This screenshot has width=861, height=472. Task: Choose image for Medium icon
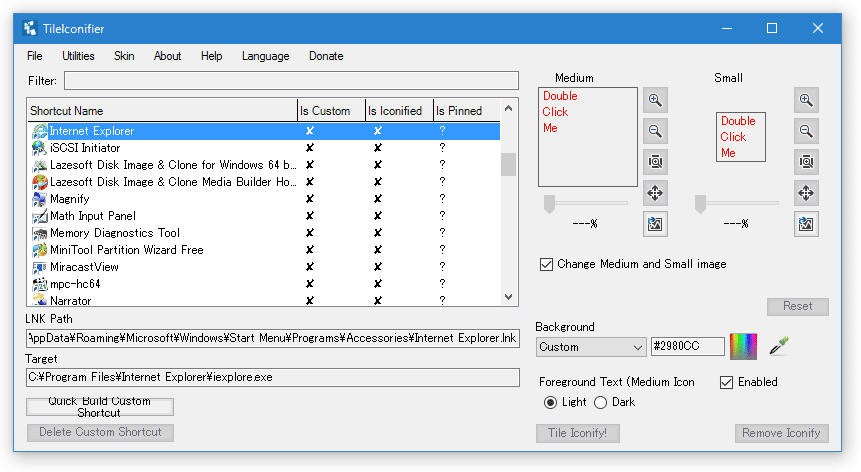[655, 224]
